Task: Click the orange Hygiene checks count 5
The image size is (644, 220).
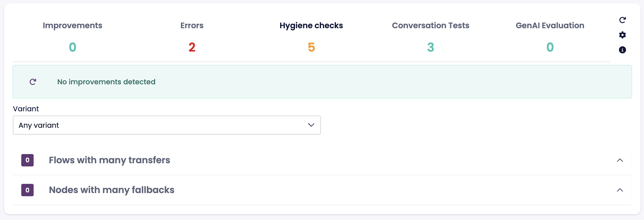Action: [311, 47]
